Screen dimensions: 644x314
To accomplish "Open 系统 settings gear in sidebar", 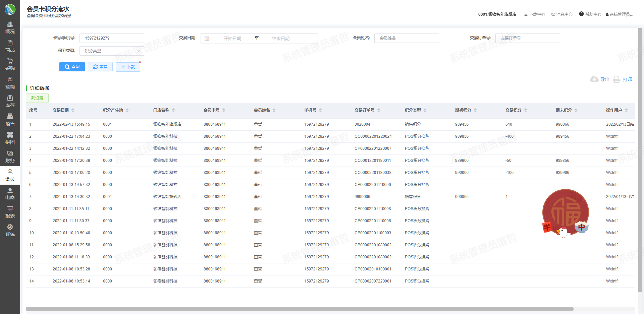I will 10,228.
